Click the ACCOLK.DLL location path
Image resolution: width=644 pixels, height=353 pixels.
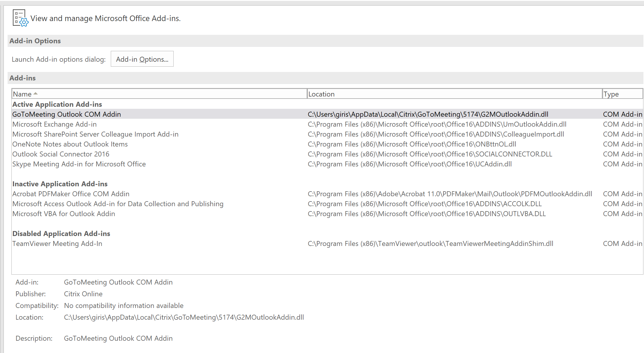pyautogui.click(x=425, y=204)
